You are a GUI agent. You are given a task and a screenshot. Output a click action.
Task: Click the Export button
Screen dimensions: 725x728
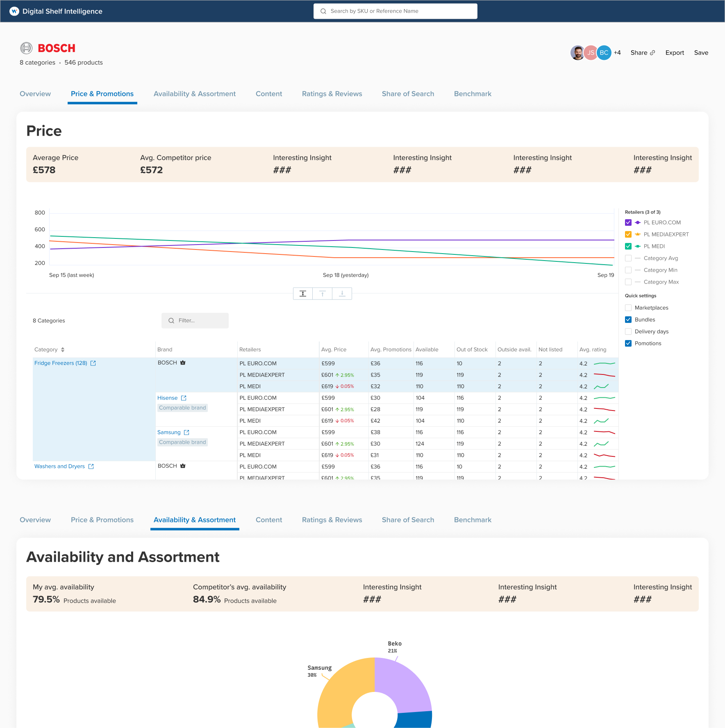[x=675, y=53]
